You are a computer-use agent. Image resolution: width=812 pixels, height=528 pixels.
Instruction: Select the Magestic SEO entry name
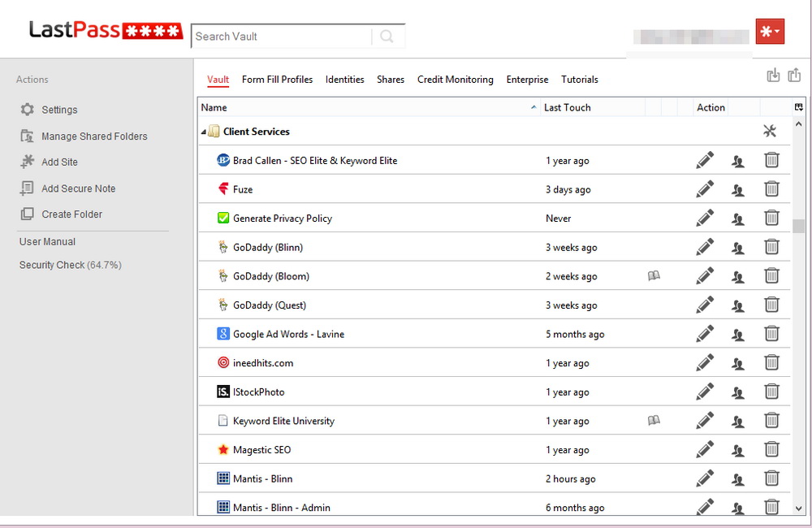[x=262, y=450]
